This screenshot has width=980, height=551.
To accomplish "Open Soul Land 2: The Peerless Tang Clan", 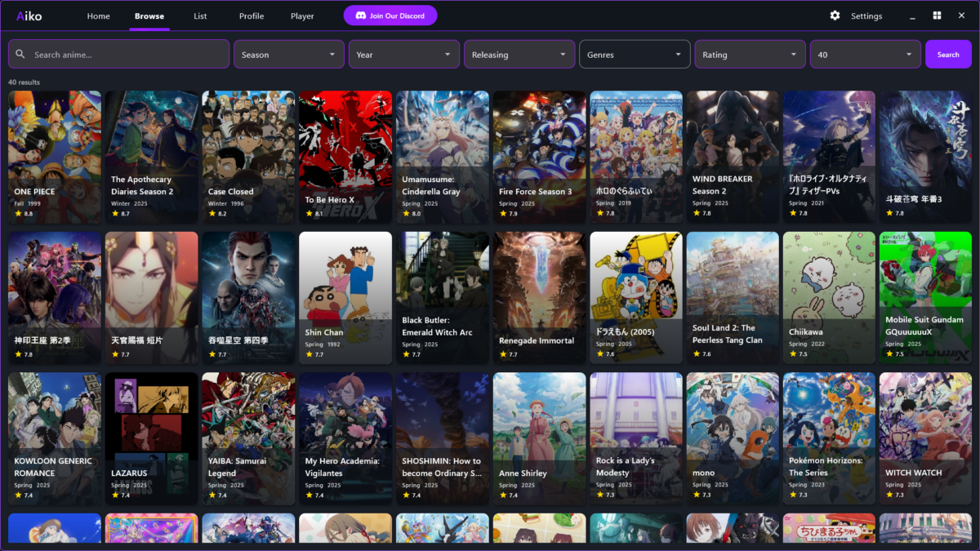I will point(733,298).
